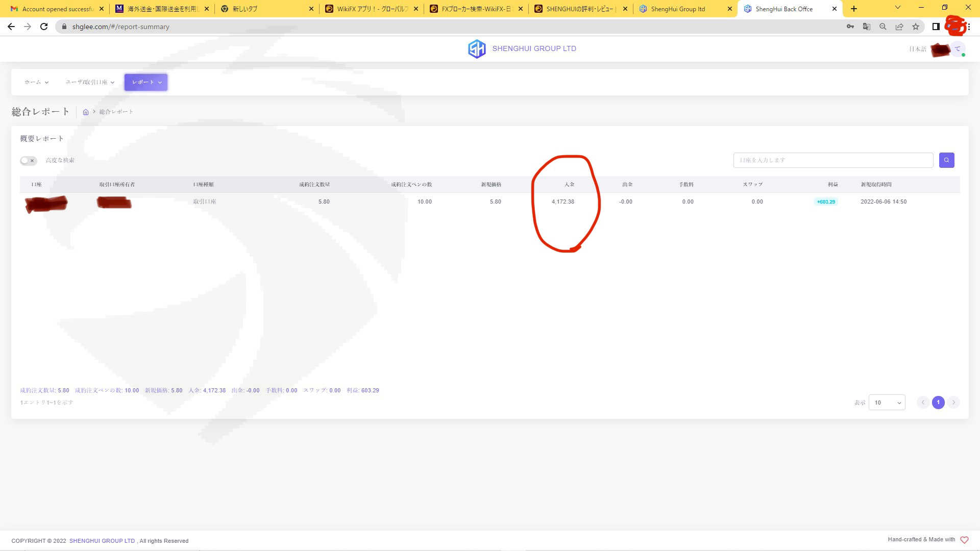Click the 日本語 language selector
This screenshot has width=980, height=551.
click(x=917, y=49)
